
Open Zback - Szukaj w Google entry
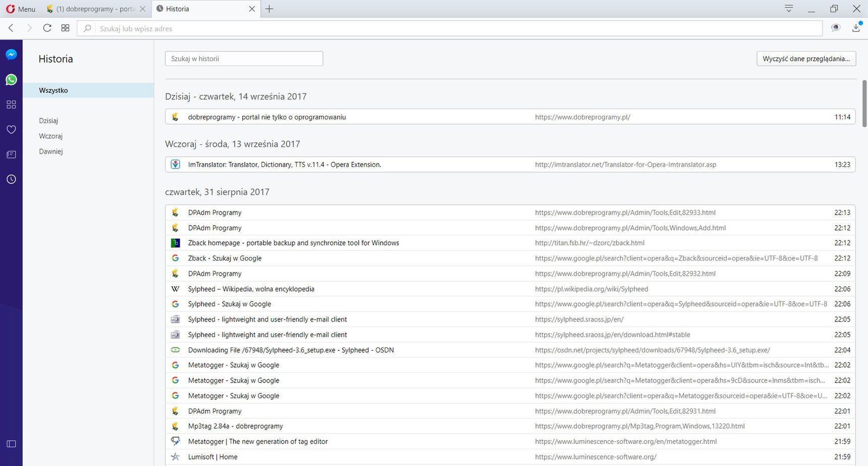click(510, 258)
